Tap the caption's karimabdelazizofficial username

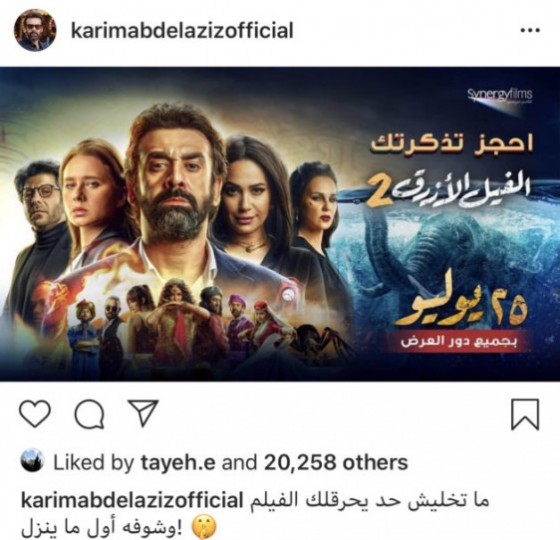[132, 500]
